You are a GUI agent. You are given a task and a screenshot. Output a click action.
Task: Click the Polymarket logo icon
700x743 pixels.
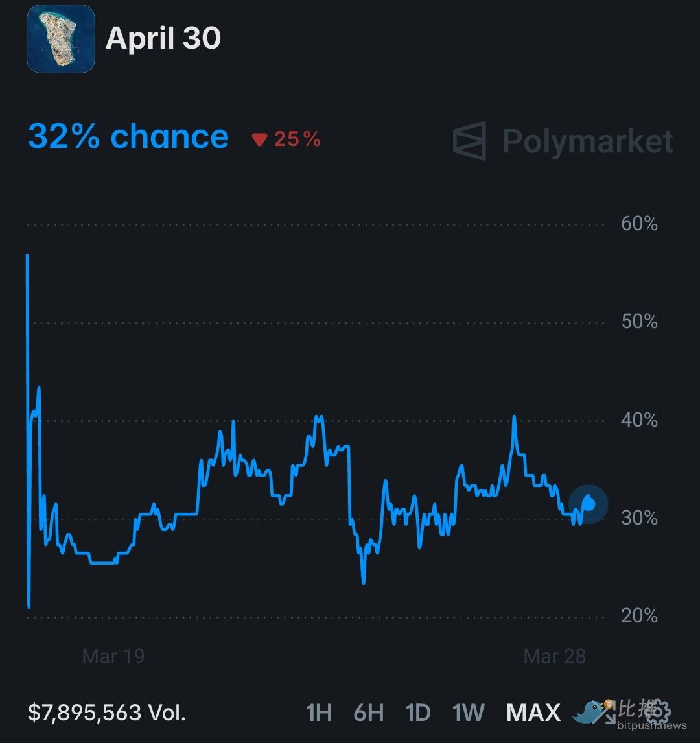pos(469,141)
